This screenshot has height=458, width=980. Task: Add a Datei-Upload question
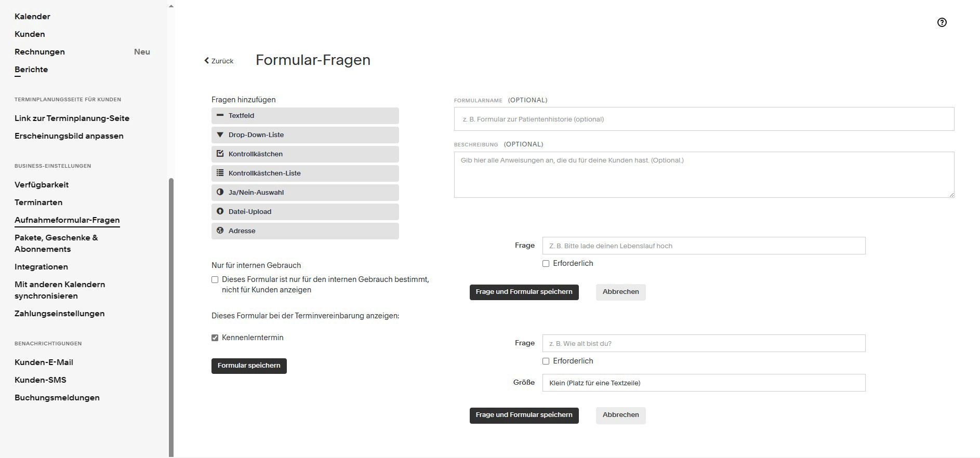point(305,212)
